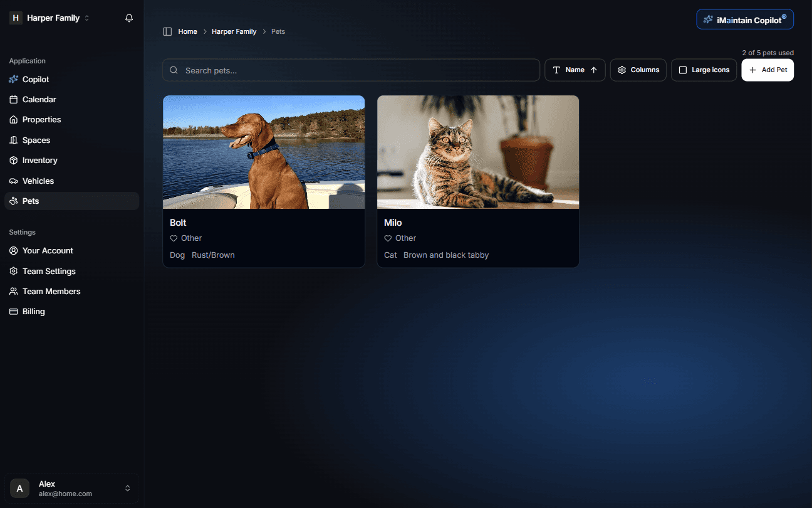
Task: Open Team Members settings page
Action: coord(51,292)
